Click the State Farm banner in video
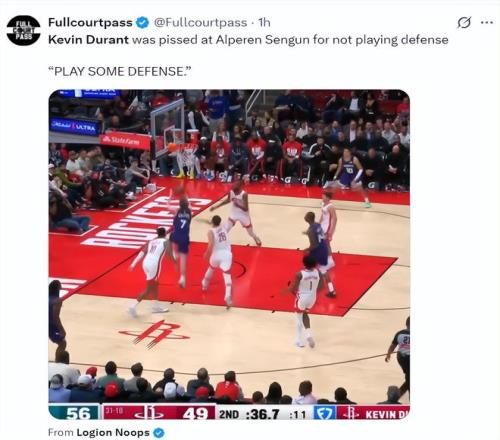This screenshot has height=440, width=500. coord(126,140)
